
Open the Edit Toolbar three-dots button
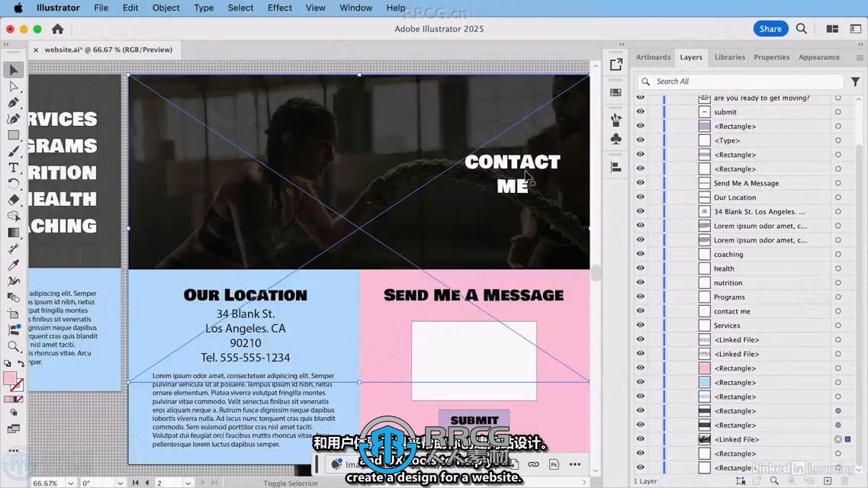(x=14, y=451)
